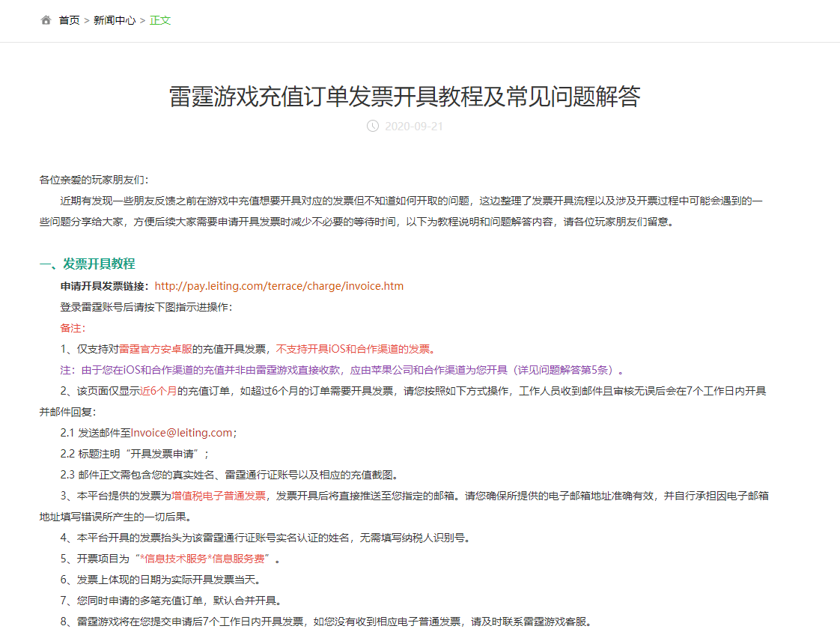
Task: Click the publish date 2020-09-21
Action: (414, 127)
